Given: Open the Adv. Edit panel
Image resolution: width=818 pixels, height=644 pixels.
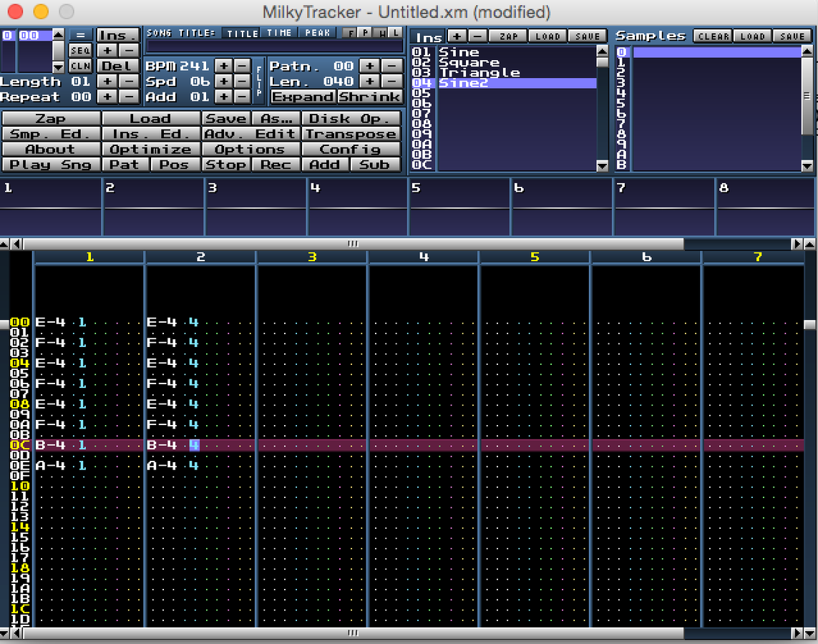Looking at the screenshot, I should point(251,134).
